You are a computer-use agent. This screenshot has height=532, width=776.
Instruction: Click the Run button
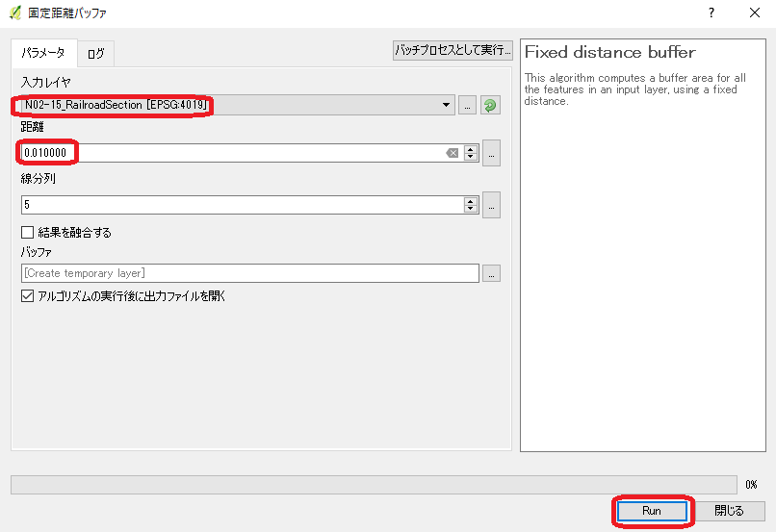652,511
